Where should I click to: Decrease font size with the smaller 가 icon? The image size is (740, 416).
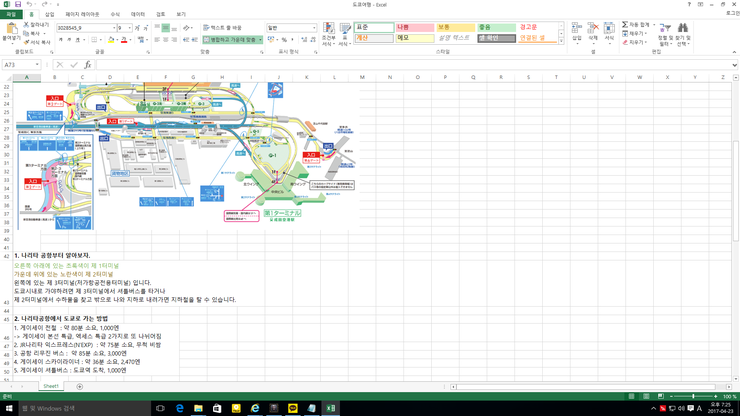(146, 28)
